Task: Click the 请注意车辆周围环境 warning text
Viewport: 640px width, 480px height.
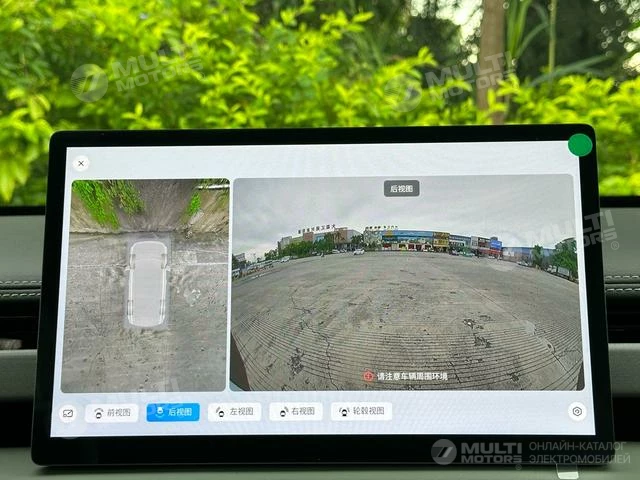Action: coord(412,376)
